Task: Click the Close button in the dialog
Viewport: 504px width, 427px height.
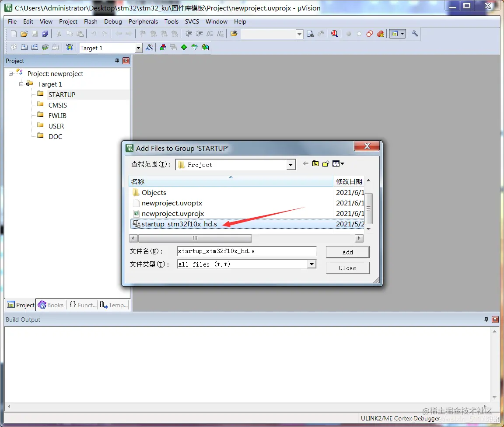Action: click(x=347, y=268)
